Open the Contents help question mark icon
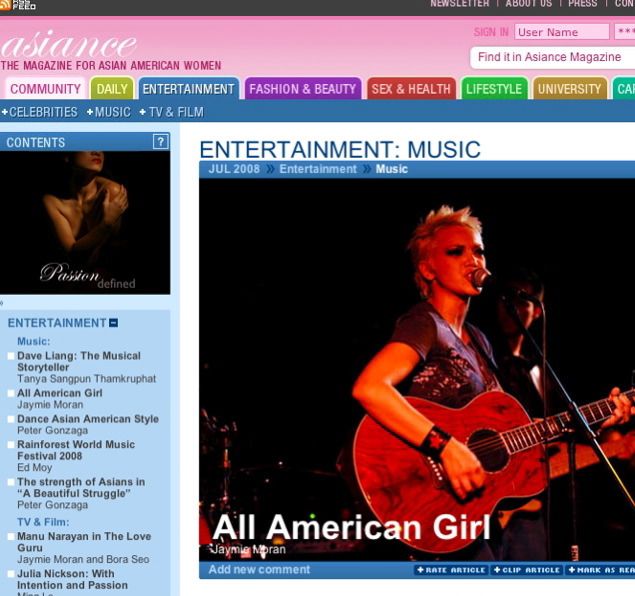635x596 pixels. (160, 142)
